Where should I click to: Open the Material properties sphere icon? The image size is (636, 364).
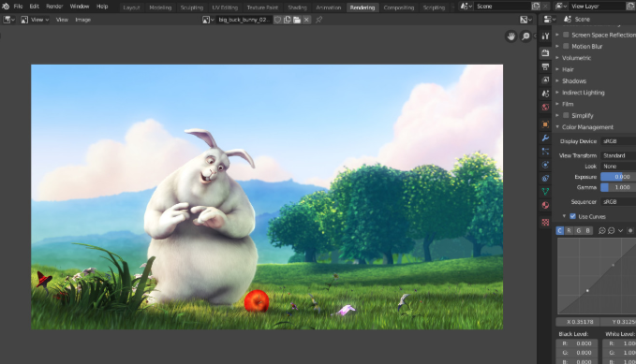point(545,205)
